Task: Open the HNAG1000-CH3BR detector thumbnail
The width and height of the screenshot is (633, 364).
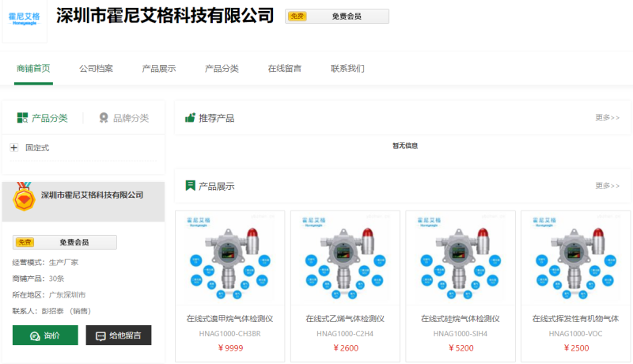Action: (x=229, y=259)
